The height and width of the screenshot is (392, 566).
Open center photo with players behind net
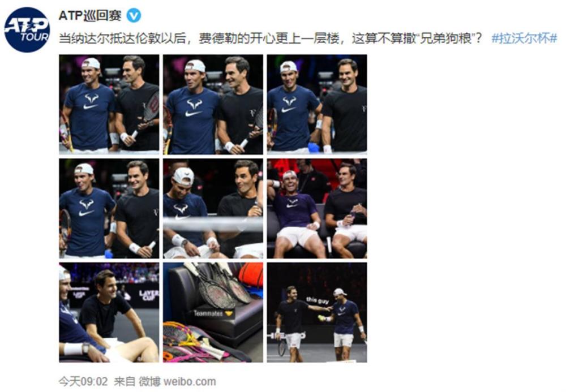[x=213, y=208]
